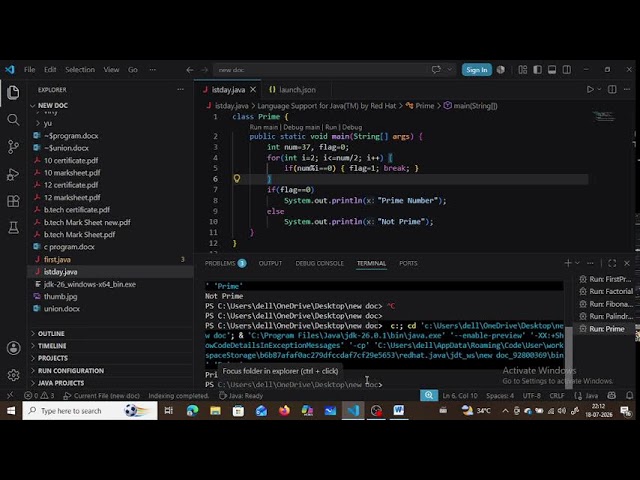Open the File menu
640x480 pixels.
point(29,70)
